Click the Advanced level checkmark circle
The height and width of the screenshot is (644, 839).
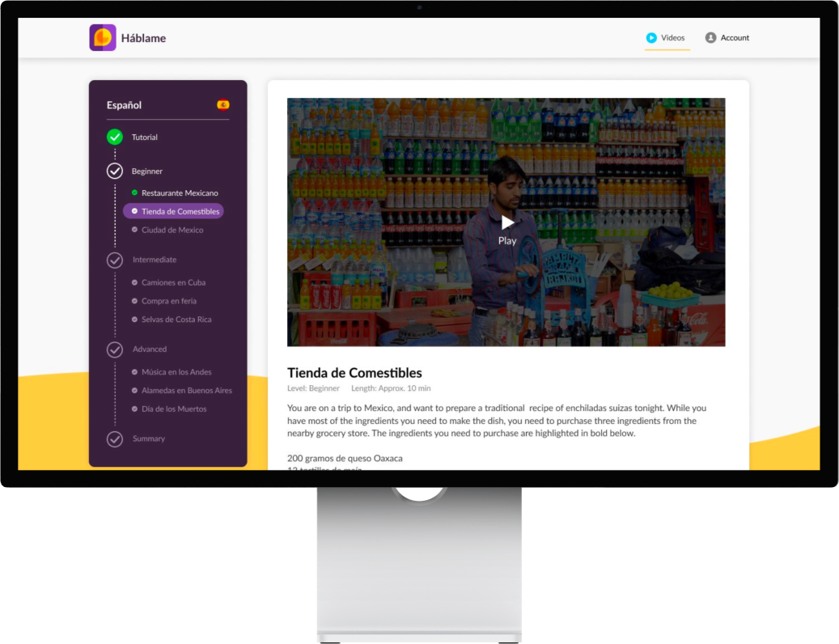[115, 350]
